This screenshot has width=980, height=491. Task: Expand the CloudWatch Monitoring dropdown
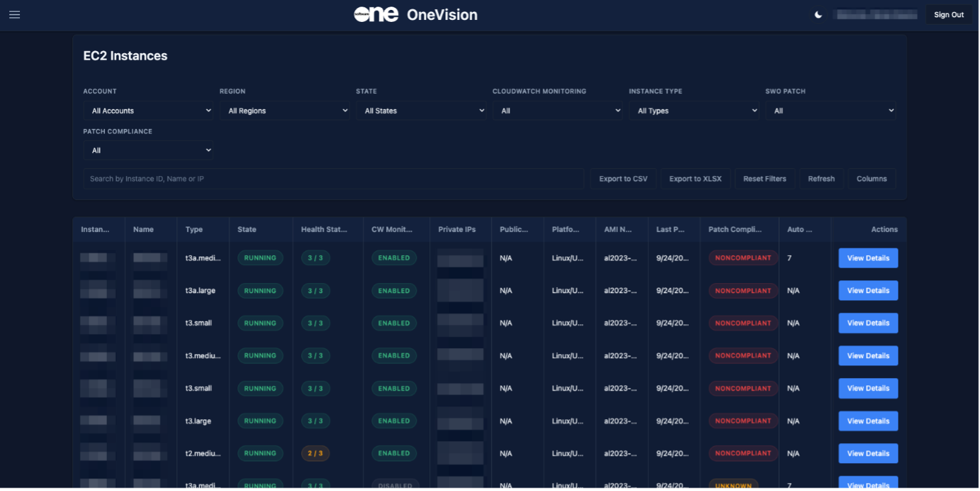[x=558, y=111]
